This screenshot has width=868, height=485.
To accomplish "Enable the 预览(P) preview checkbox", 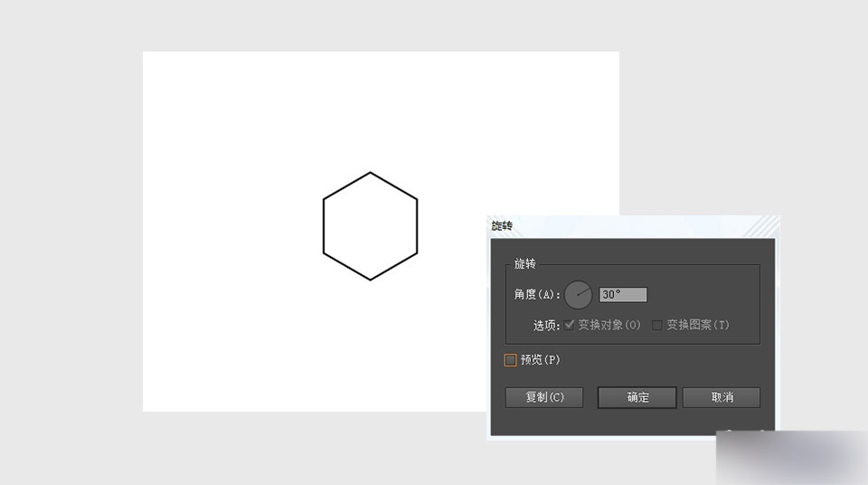I will (x=510, y=360).
